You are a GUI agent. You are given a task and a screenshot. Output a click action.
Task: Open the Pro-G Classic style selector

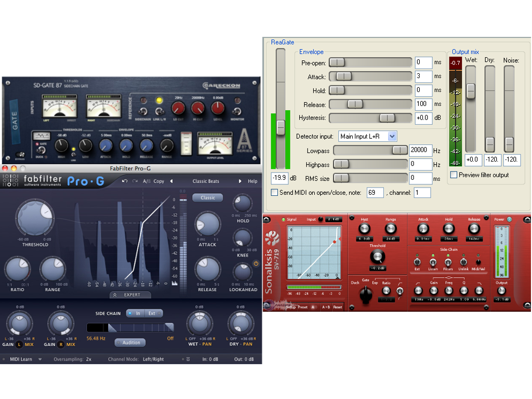click(208, 197)
